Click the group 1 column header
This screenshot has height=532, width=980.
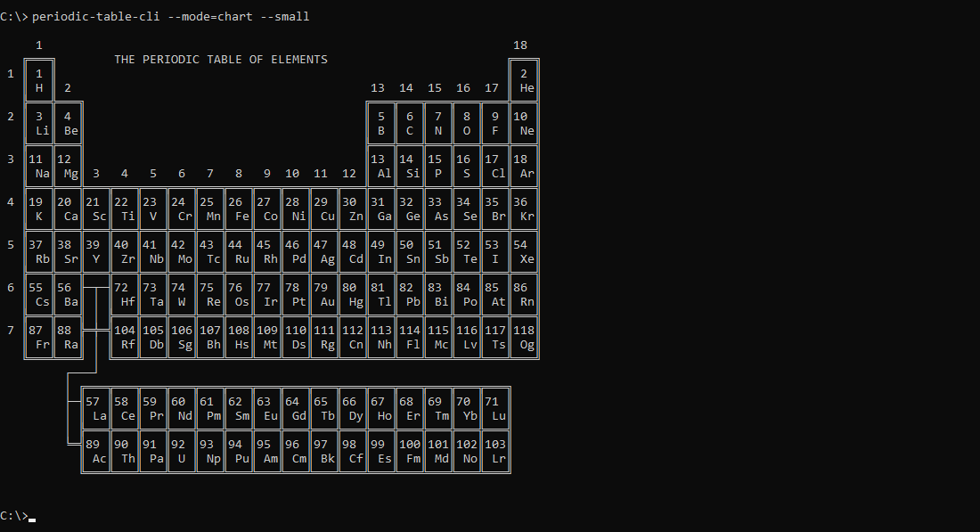[x=39, y=45]
